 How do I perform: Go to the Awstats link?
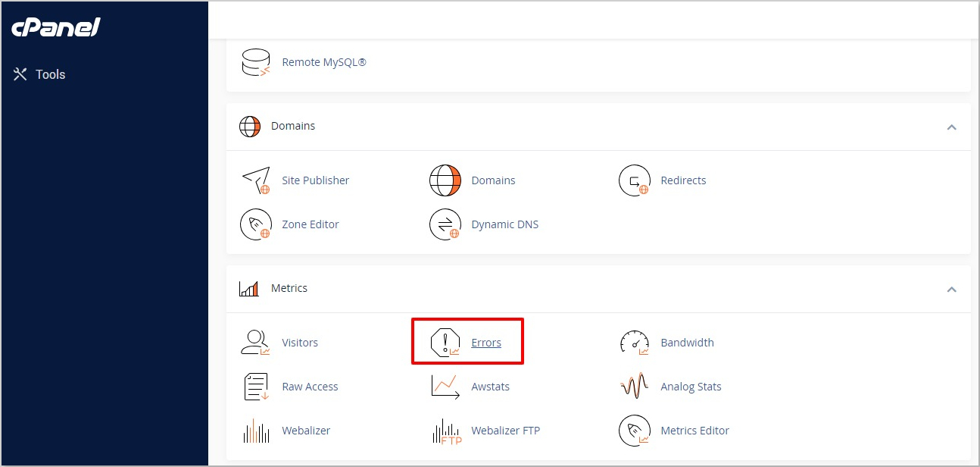click(490, 387)
